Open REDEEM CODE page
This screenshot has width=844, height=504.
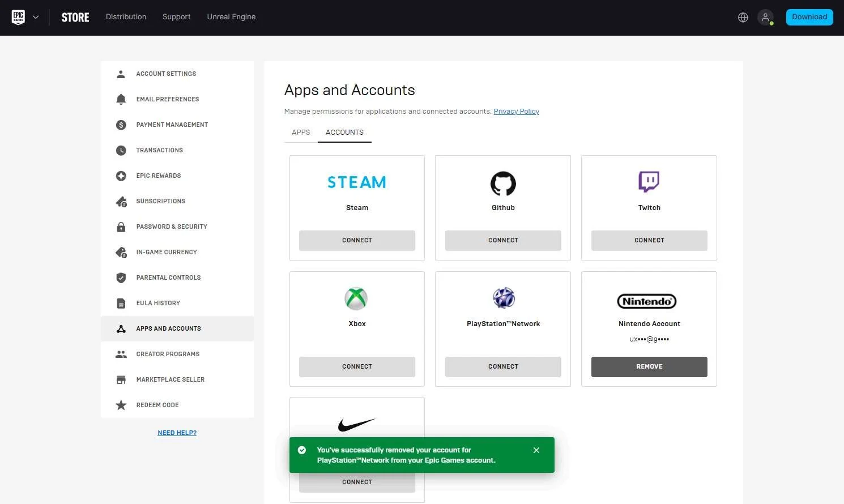point(177,405)
